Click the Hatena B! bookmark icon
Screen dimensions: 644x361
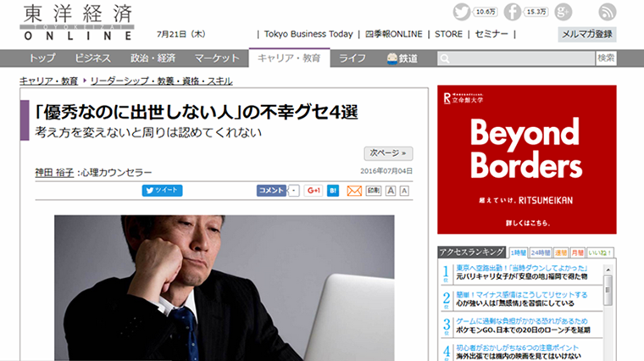(333, 191)
